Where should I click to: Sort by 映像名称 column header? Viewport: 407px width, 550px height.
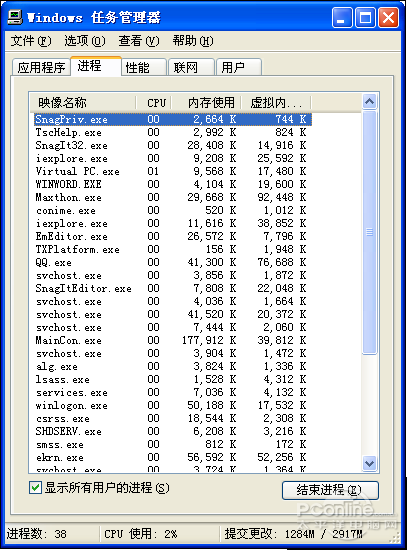(x=83, y=103)
